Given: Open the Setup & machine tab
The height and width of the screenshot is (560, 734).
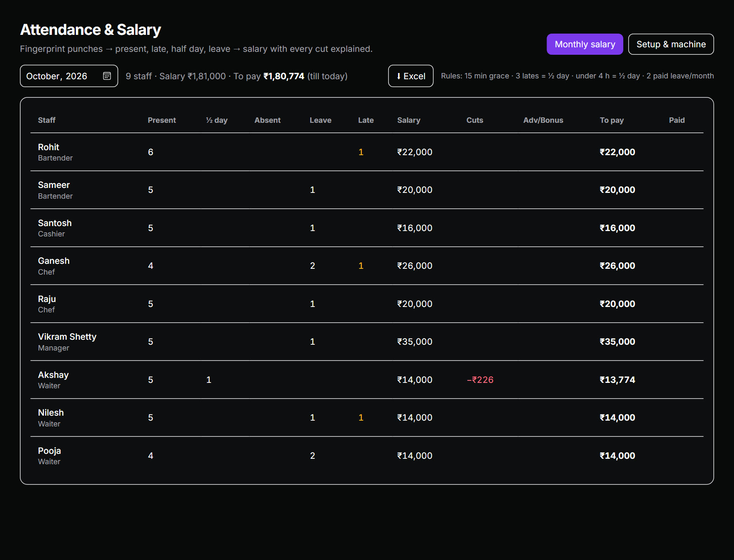Looking at the screenshot, I should tap(671, 44).
